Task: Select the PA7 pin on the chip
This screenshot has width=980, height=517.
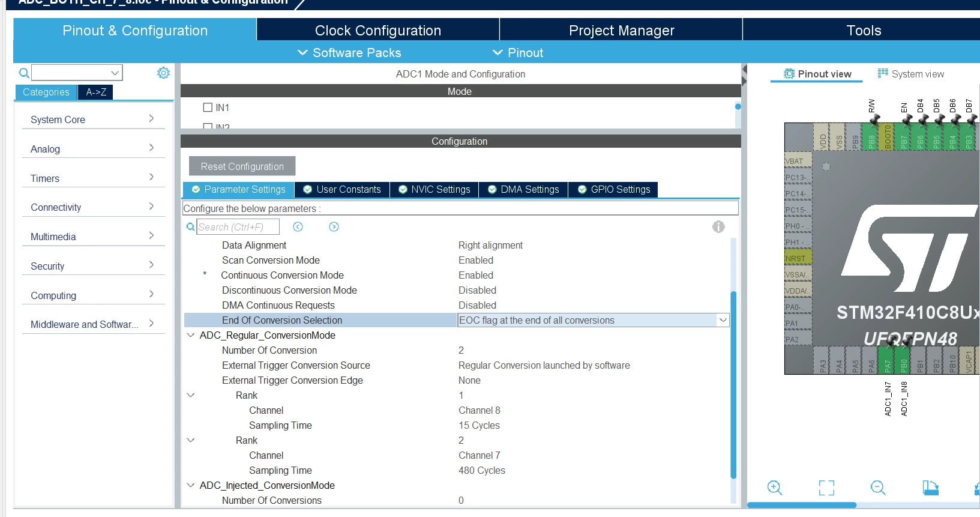Action: click(888, 360)
